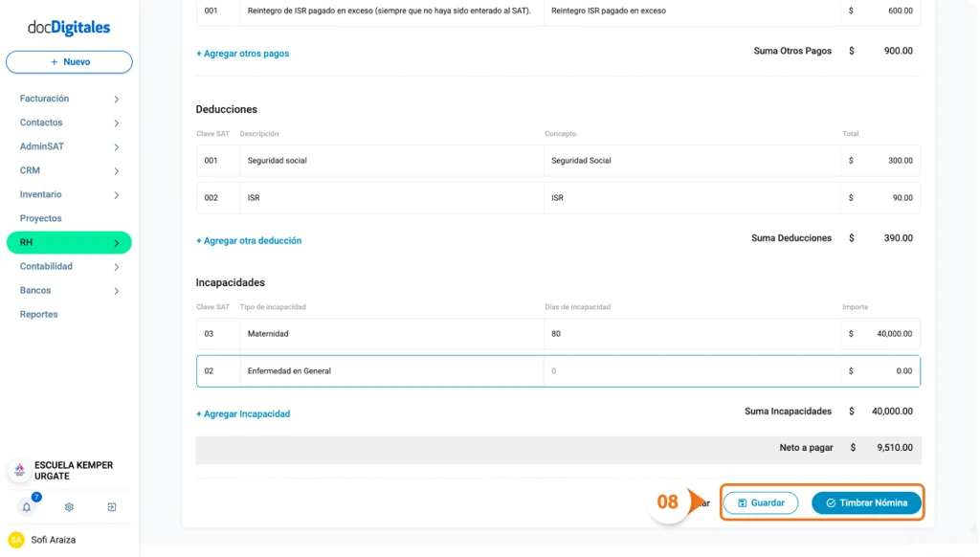Open the Proyectos menu item

[40, 218]
